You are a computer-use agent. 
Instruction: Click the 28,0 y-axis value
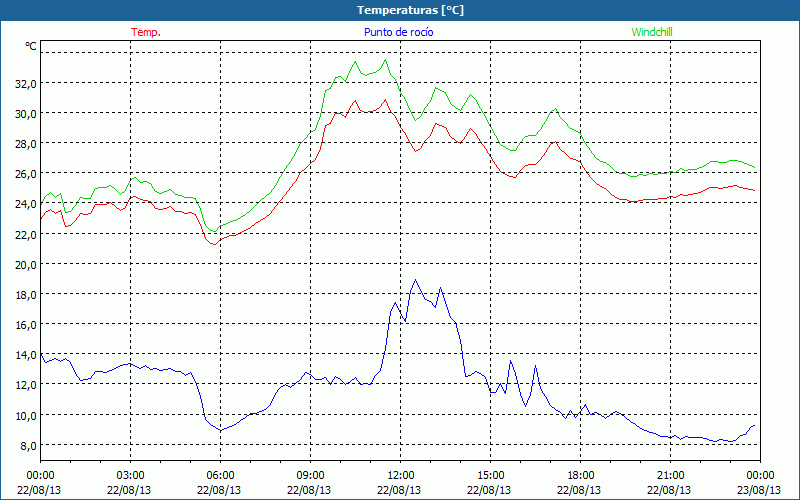(x=26, y=143)
